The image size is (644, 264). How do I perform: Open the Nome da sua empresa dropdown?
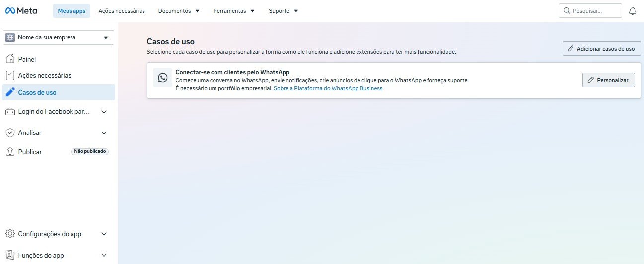(59, 37)
